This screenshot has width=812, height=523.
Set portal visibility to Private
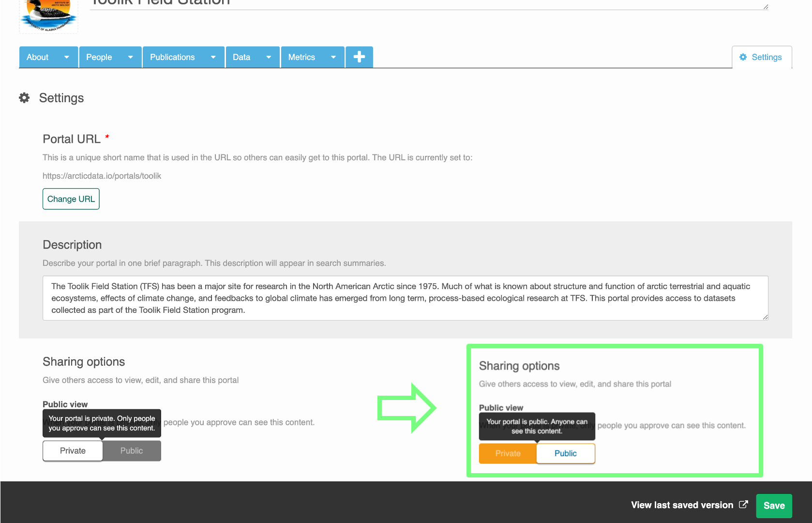73,451
